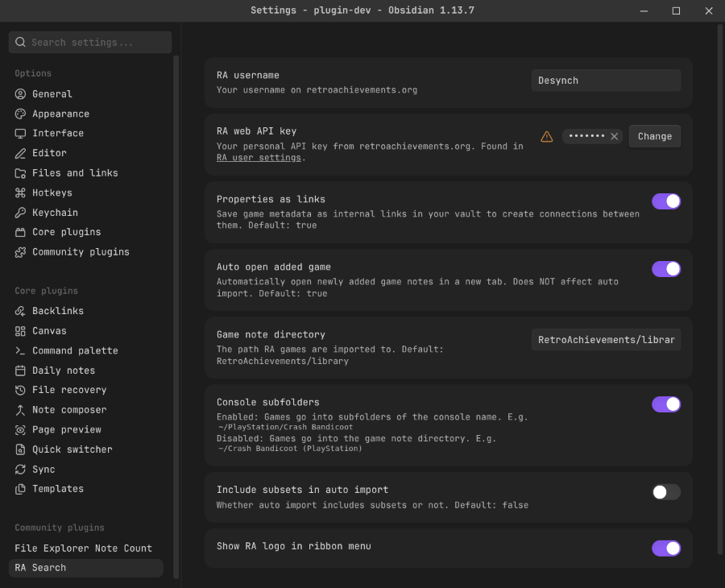
Task: Maximize the Obsidian settings window
Action: click(676, 10)
